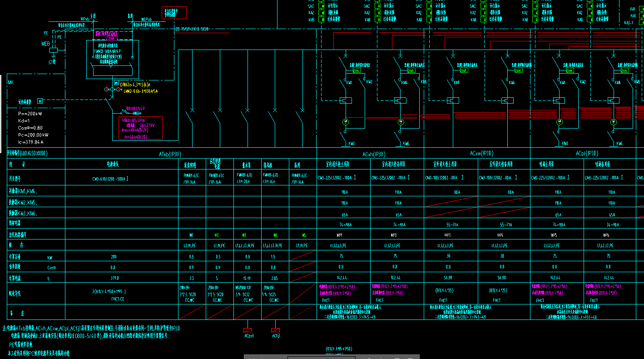This screenshot has width=644, height=359.
Task: Select circuit number W4
Action: click(x=275, y=235)
